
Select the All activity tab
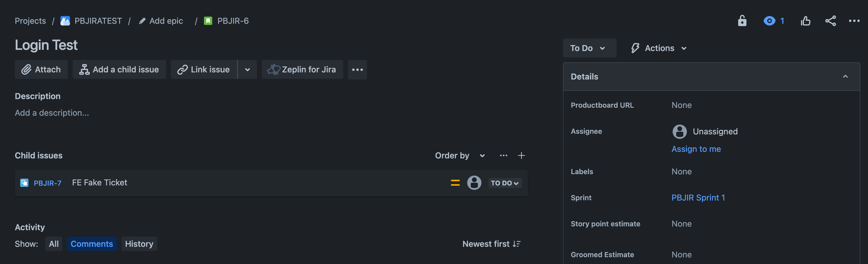coord(54,244)
